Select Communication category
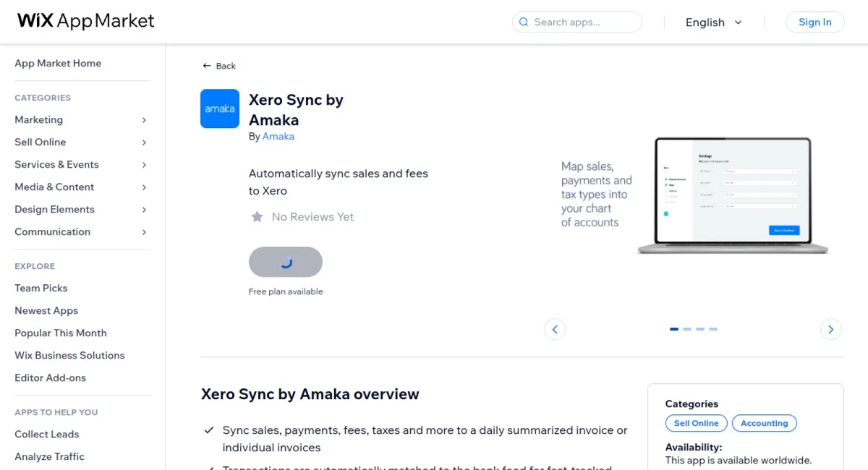This screenshot has width=868, height=470. [53, 231]
